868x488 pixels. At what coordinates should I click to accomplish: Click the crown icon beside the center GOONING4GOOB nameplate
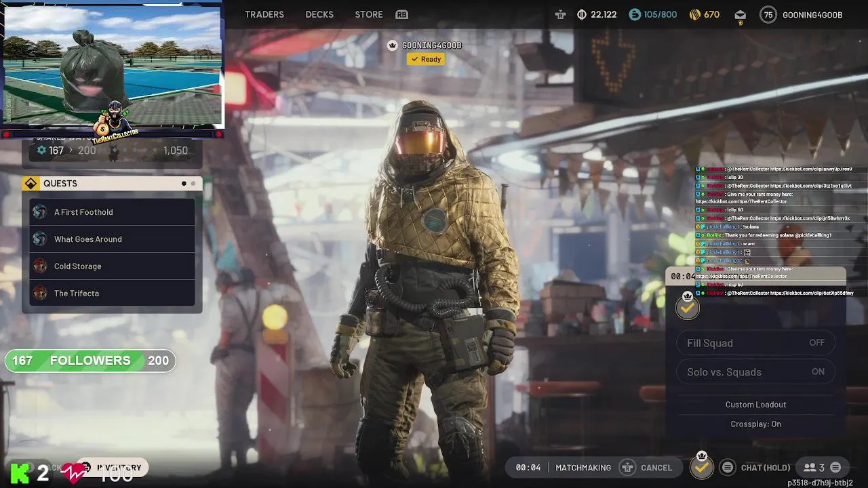point(392,45)
